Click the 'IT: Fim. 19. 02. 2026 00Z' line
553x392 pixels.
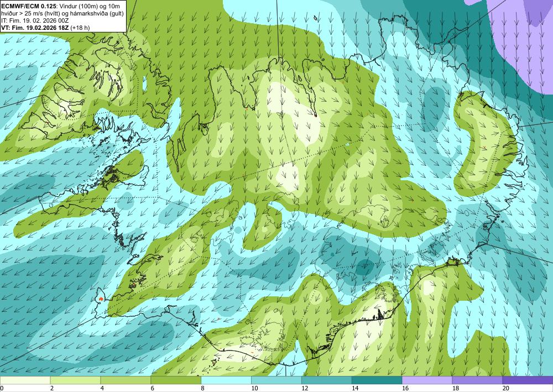(x=35, y=20)
